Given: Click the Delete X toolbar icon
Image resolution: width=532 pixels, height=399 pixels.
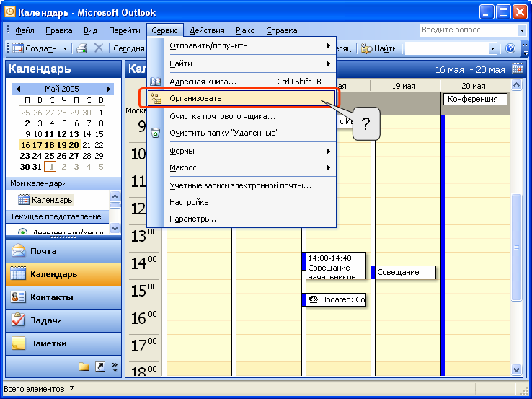Looking at the screenshot, I should point(98,48).
